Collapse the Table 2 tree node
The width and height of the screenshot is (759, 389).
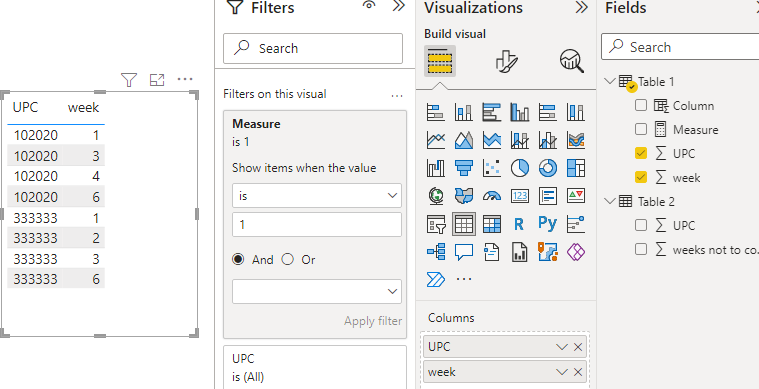pos(609,201)
